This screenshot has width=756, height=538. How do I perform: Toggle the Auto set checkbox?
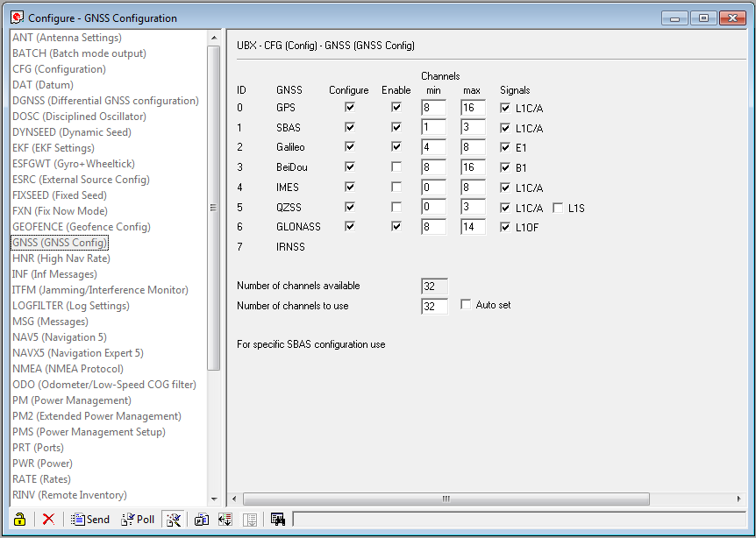coord(466,304)
